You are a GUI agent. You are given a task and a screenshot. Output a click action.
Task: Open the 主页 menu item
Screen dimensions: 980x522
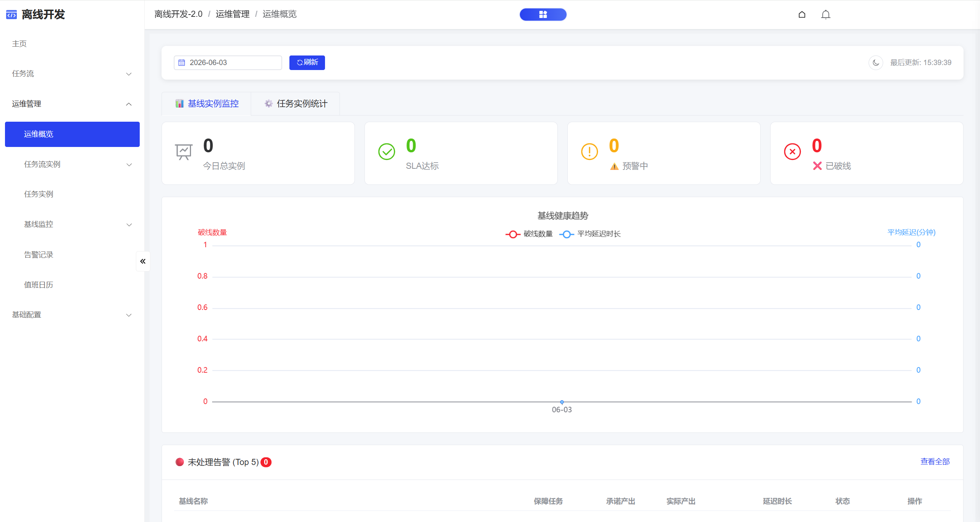(x=72, y=44)
